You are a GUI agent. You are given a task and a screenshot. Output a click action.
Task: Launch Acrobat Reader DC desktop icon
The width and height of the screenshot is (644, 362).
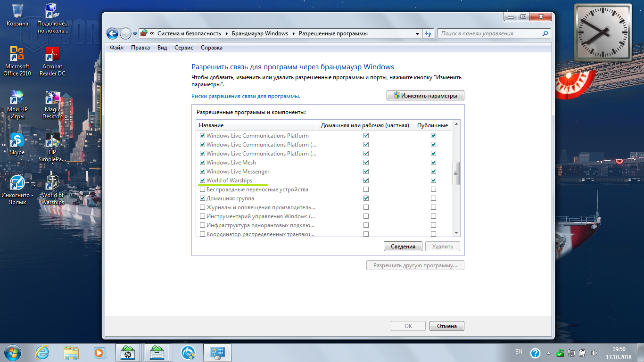coord(52,61)
